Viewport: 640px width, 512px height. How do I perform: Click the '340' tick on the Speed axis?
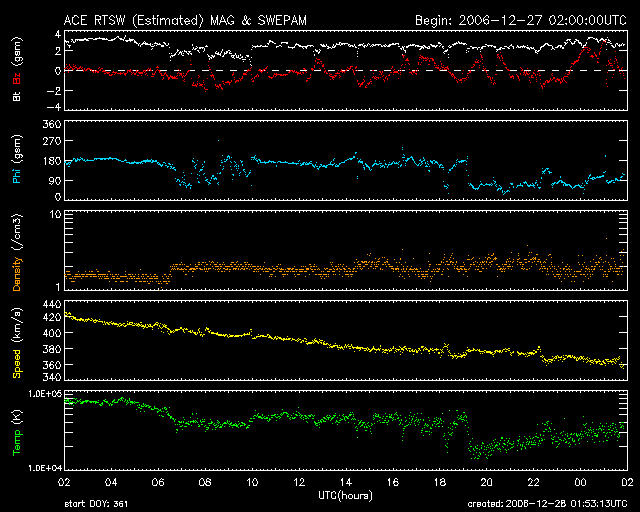click(52, 377)
